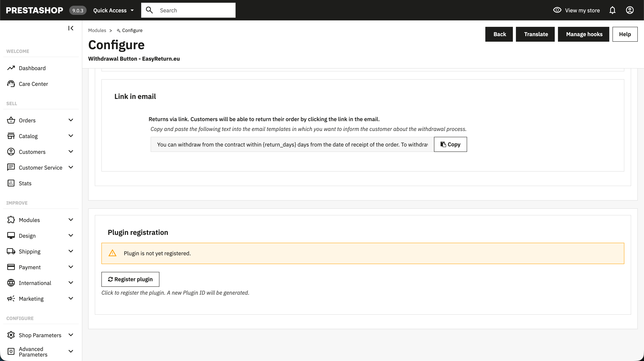
Task: Expand the Customer Service chevron
Action: [71, 167]
